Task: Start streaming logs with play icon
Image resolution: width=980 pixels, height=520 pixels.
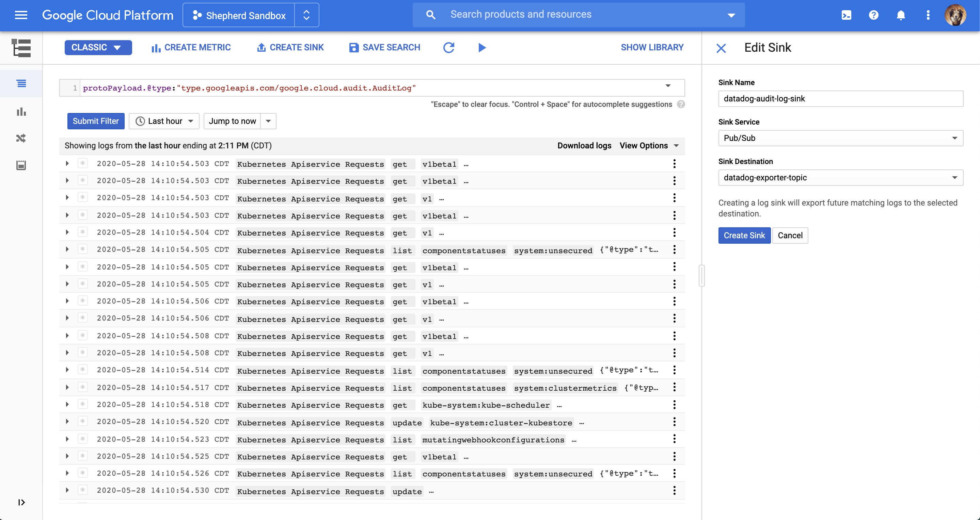Action: (x=481, y=48)
